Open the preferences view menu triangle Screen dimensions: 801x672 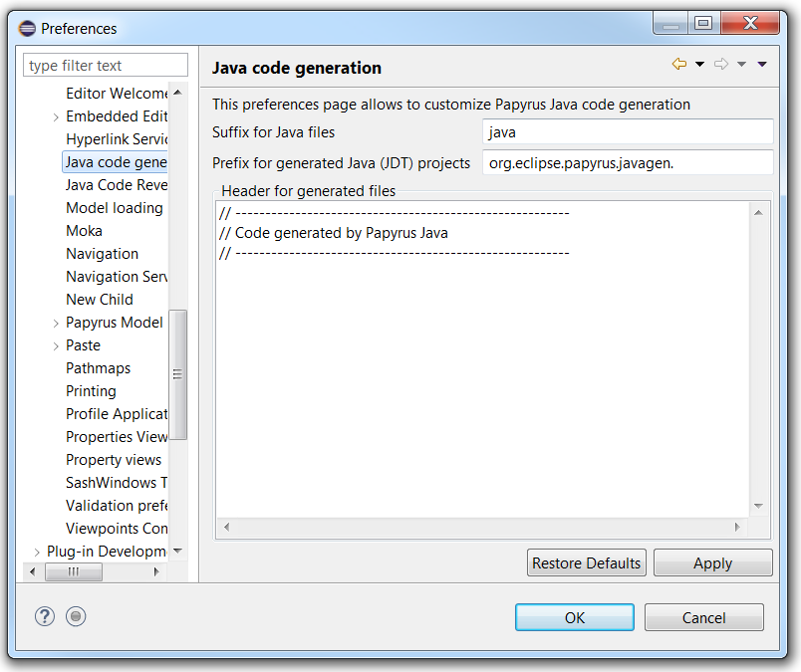(x=762, y=65)
